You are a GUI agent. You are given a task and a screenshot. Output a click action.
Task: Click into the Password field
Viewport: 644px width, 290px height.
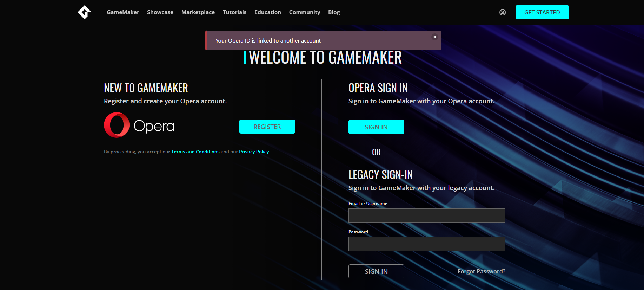click(426, 244)
